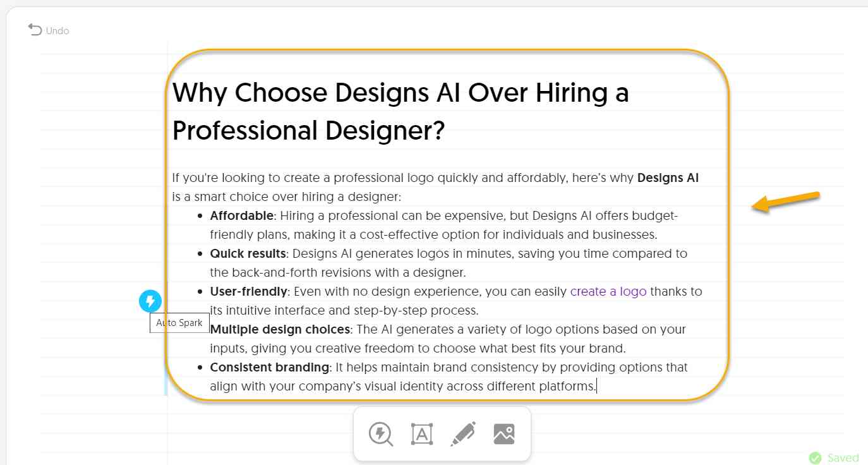Click the Undo arrow icon
Screen dimensions: 868x465
[35, 30]
